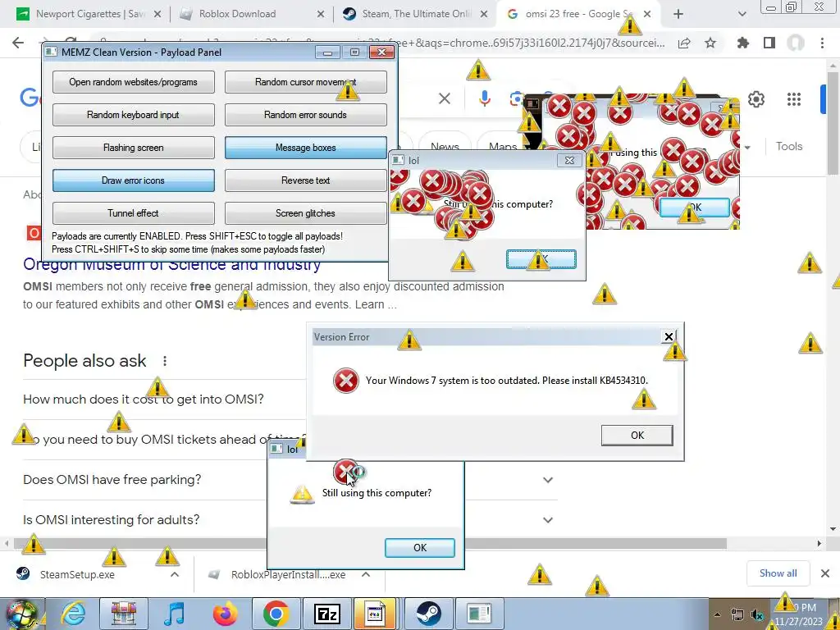This screenshot has width=840, height=630.
Task: Enable Flashing screen payload
Action: point(134,148)
